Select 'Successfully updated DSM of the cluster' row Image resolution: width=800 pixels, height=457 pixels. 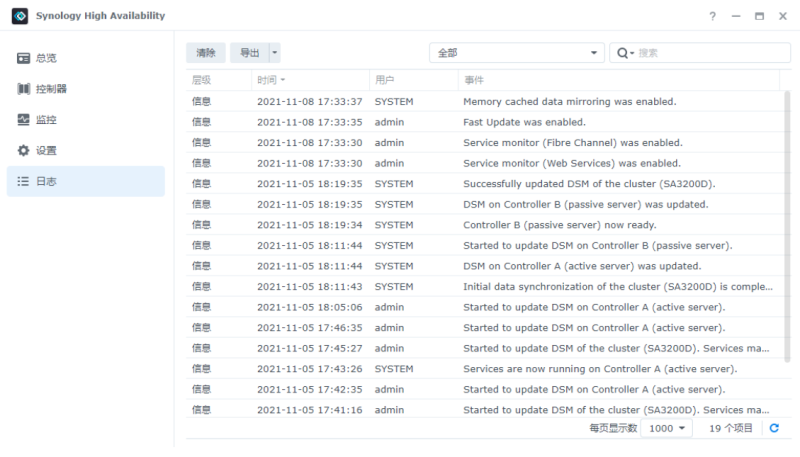click(485, 184)
